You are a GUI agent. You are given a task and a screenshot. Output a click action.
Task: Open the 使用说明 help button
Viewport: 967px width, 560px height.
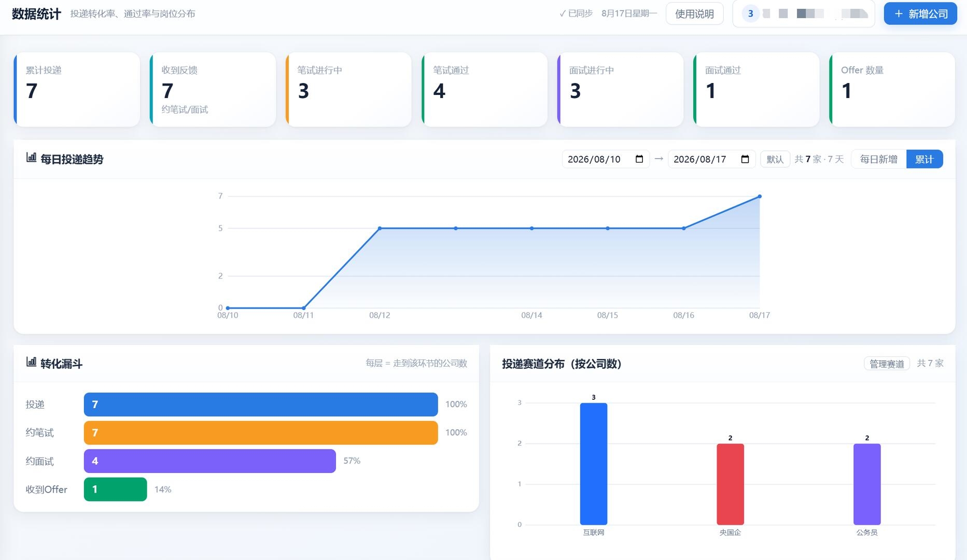point(694,14)
